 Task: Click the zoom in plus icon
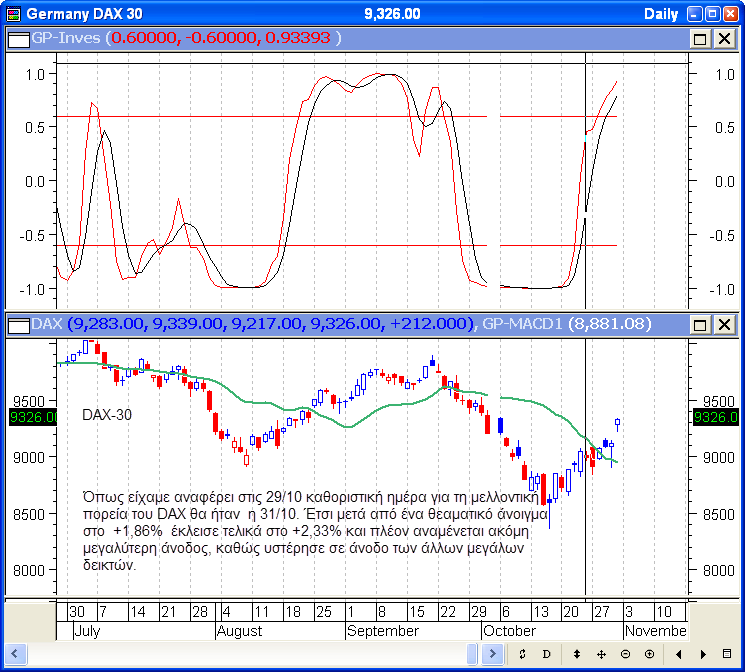pyautogui.click(x=650, y=653)
